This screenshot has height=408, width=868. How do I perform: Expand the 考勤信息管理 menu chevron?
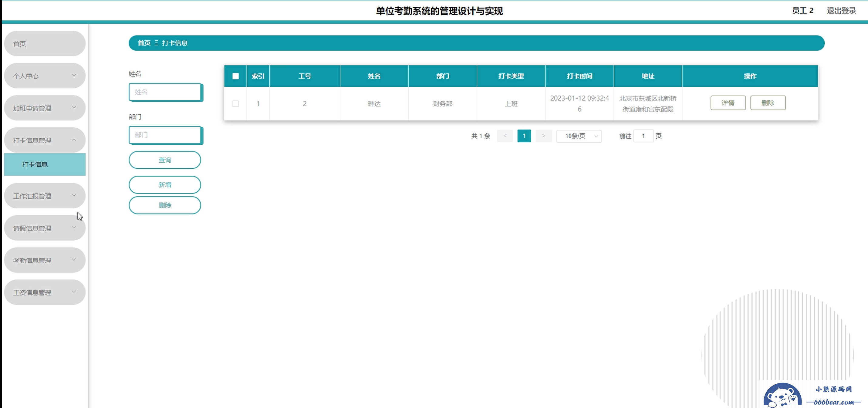(x=74, y=260)
